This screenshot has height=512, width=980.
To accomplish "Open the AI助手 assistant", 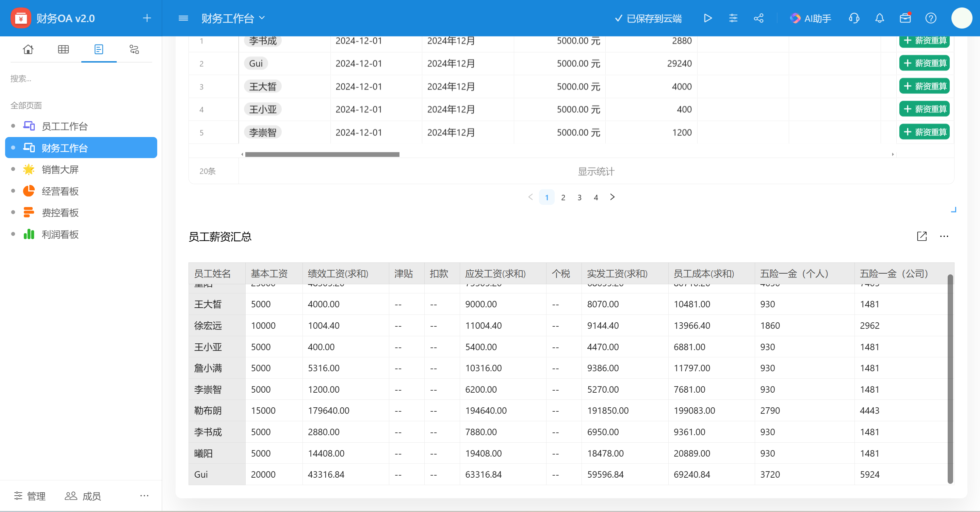I will [x=810, y=18].
